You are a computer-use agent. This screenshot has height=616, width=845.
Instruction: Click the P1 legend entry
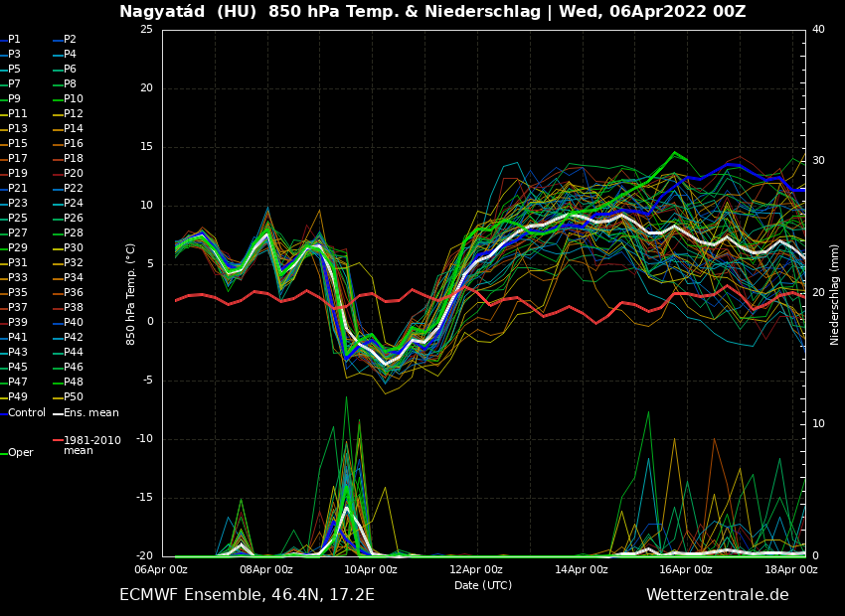click(14, 40)
